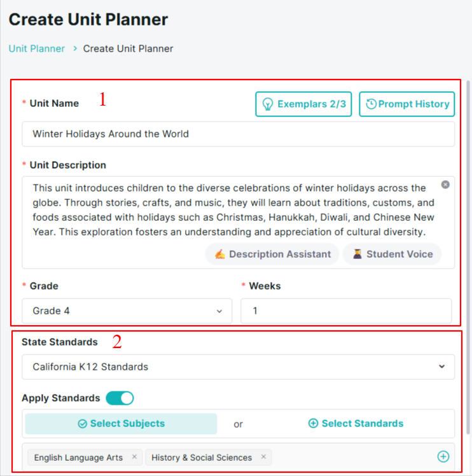This screenshot has height=476, width=472.
Task: Open the Grade 4 dropdown
Action: click(127, 311)
